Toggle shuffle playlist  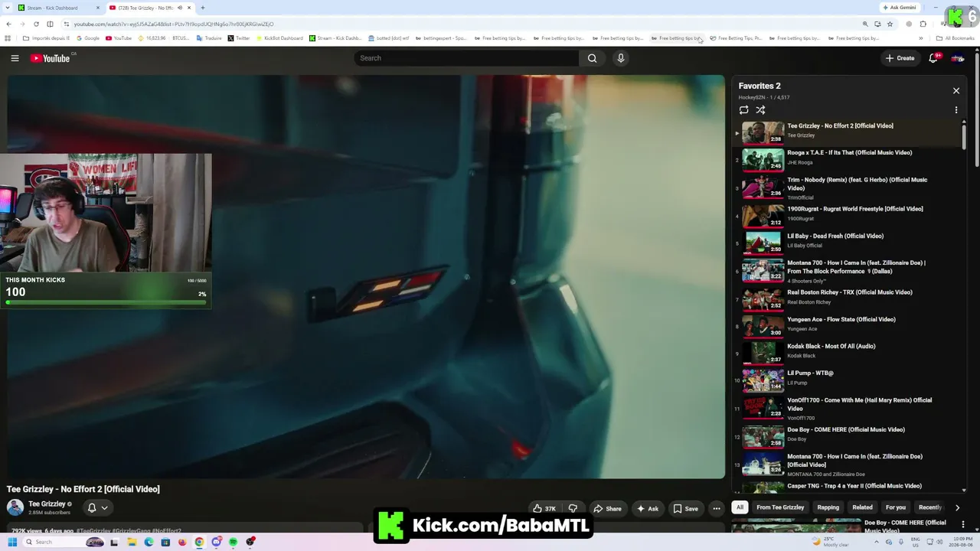pos(760,110)
